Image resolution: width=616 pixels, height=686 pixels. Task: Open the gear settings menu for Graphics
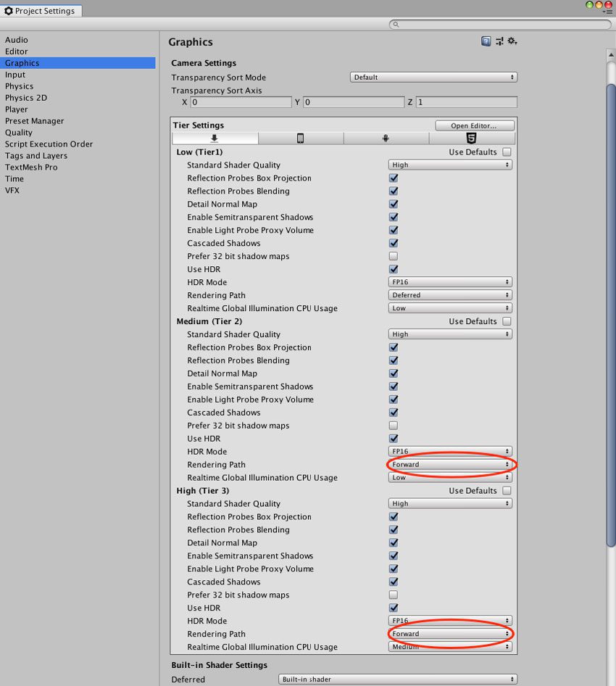pos(512,41)
